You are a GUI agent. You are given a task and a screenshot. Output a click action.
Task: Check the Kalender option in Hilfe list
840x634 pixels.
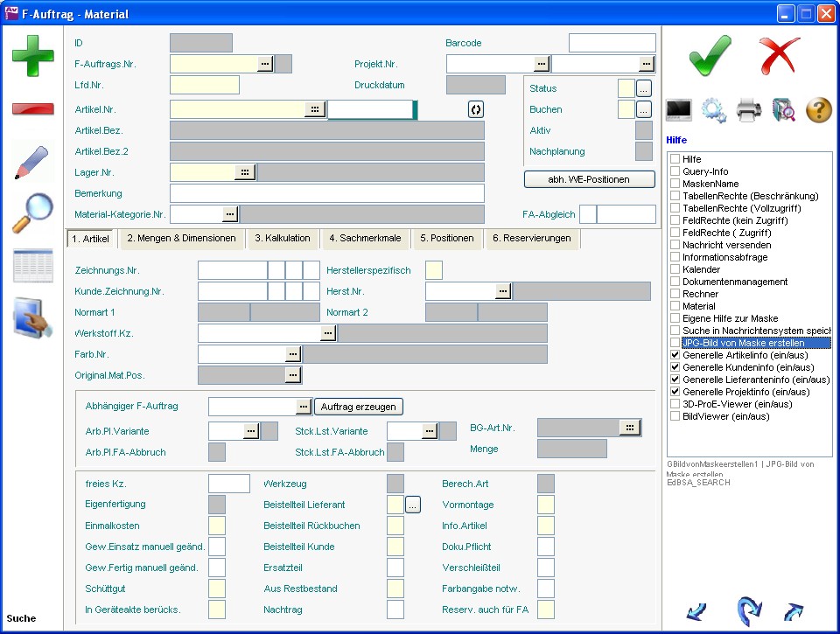pyautogui.click(x=675, y=270)
